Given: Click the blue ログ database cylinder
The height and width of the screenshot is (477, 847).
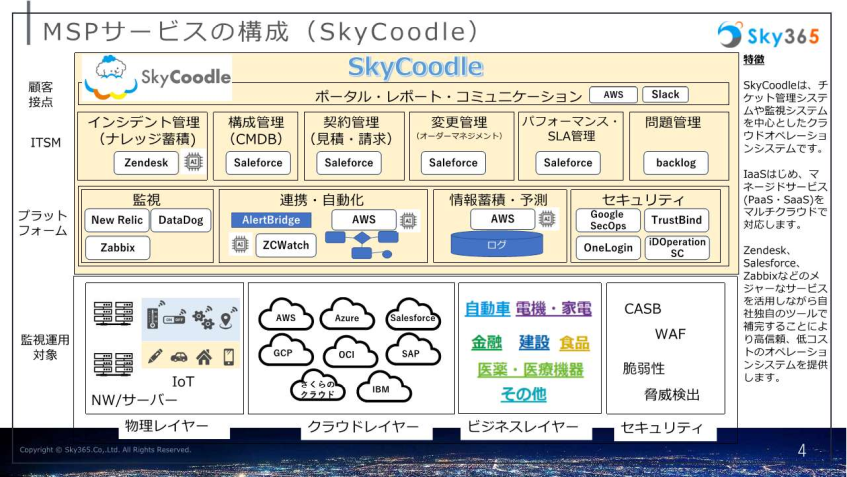Looking at the screenshot, I should point(497,244).
